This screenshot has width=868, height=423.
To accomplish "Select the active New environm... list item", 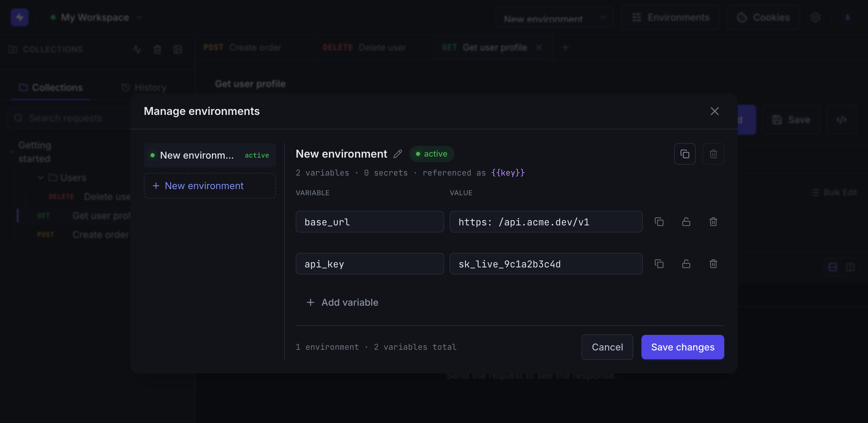I will tap(210, 155).
